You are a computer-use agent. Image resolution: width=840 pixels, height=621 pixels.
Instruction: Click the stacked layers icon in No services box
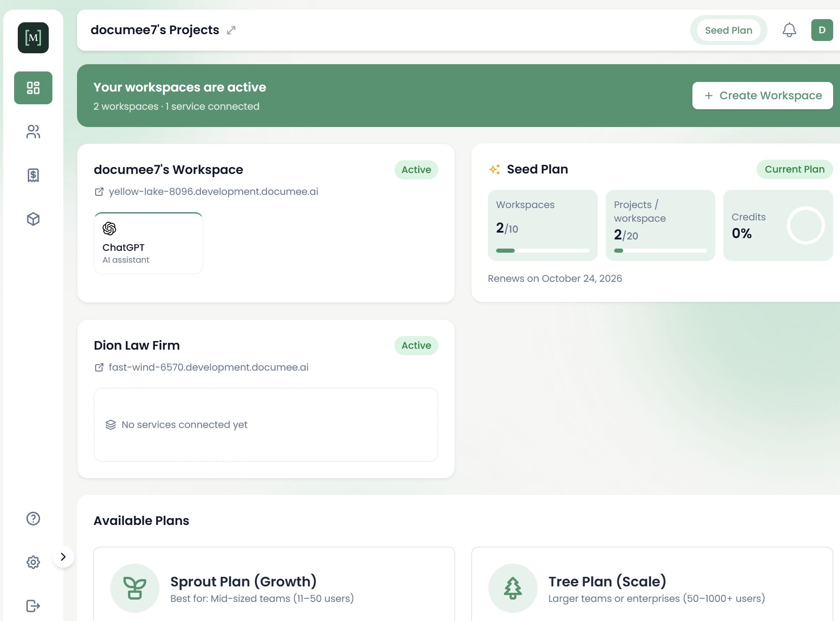(x=111, y=425)
